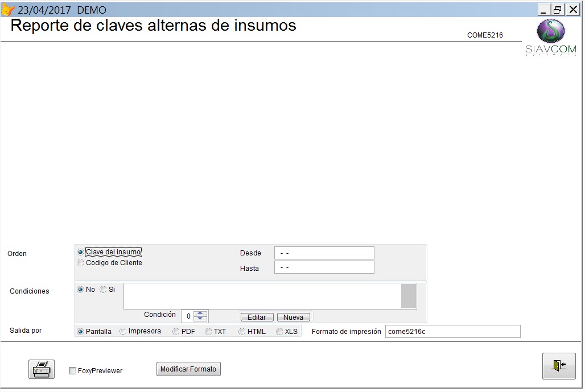Choose PDF as output

(x=176, y=332)
